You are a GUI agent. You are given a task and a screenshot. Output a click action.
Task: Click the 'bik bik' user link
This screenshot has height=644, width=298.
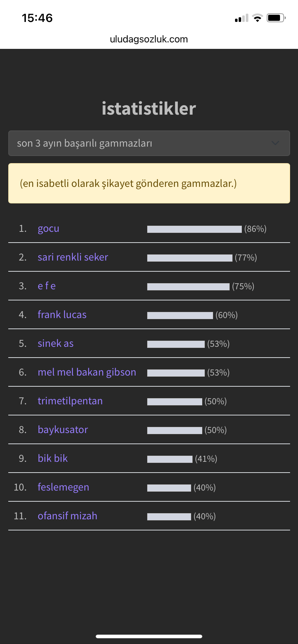(53, 459)
